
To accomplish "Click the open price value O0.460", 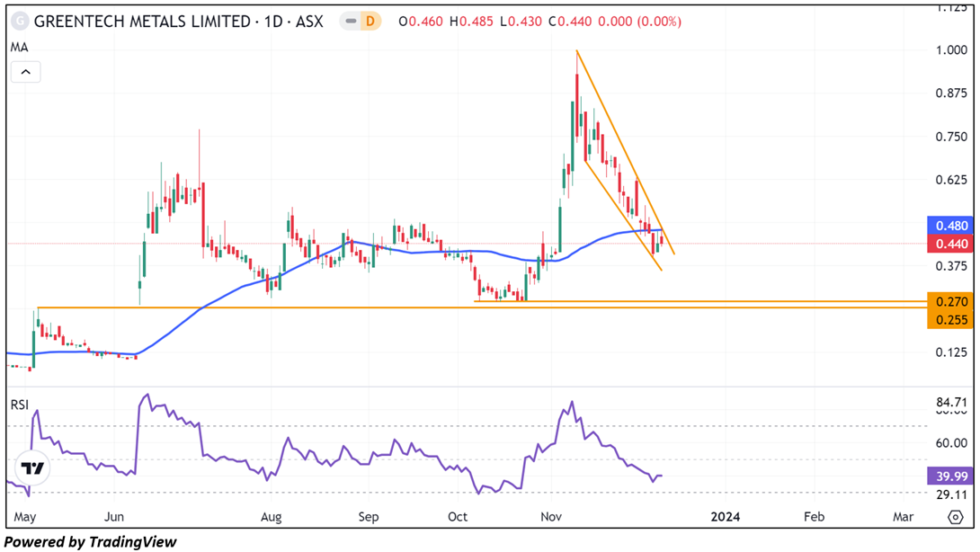I will [x=421, y=22].
